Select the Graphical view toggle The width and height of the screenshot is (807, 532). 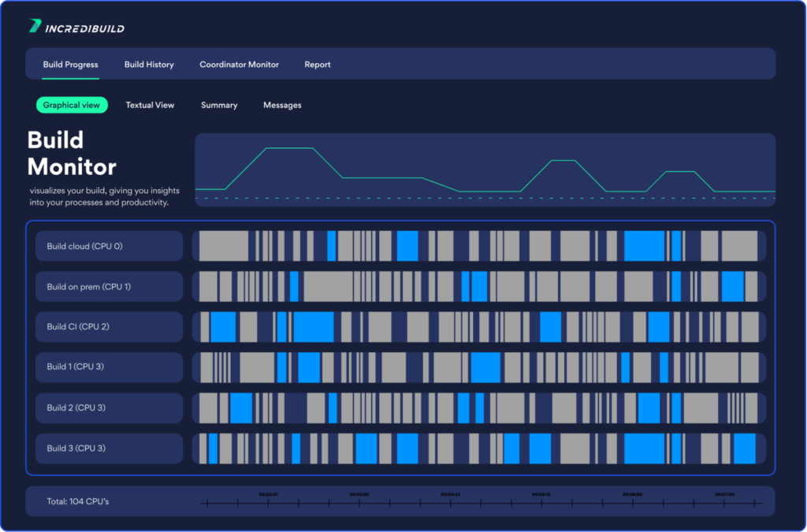[x=72, y=105]
